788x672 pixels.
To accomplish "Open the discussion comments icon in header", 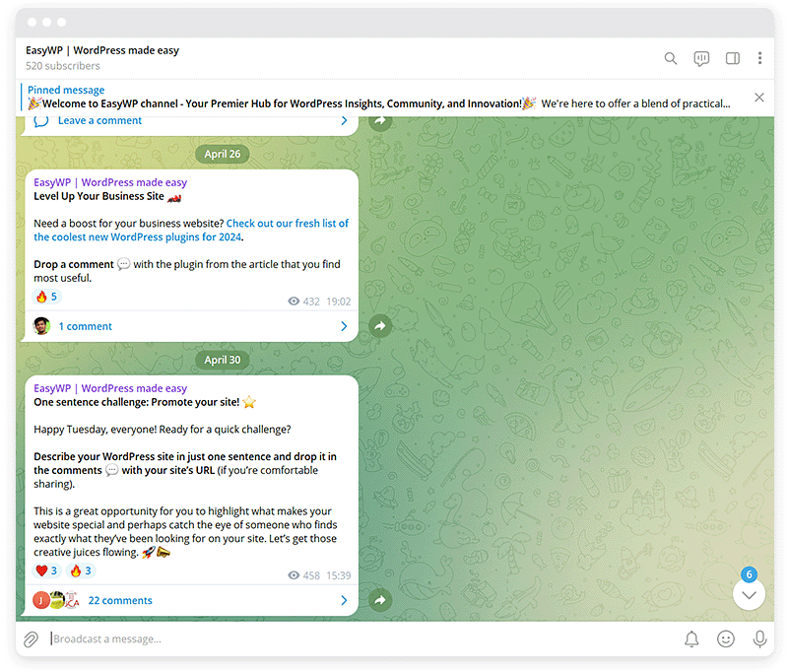I will pyautogui.click(x=701, y=58).
